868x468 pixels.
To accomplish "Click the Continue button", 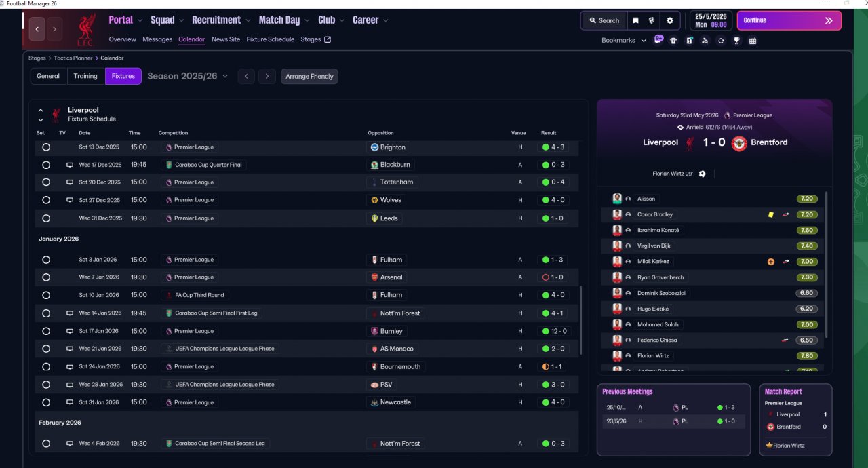I will pyautogui.click(x=789, y=20).
